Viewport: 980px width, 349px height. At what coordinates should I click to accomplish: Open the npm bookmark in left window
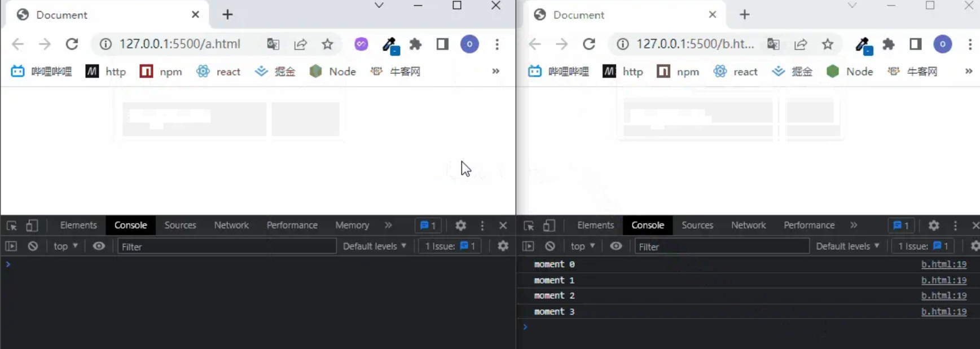pos(161,72)
